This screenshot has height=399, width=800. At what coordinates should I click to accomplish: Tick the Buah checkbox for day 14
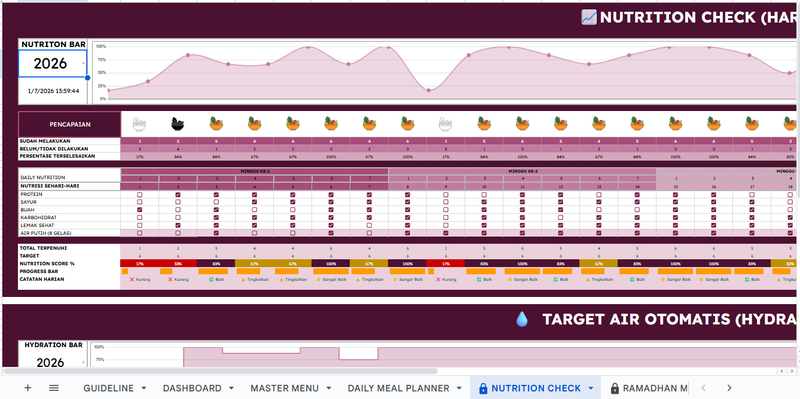pyautogui.click(x=637, y=210)
